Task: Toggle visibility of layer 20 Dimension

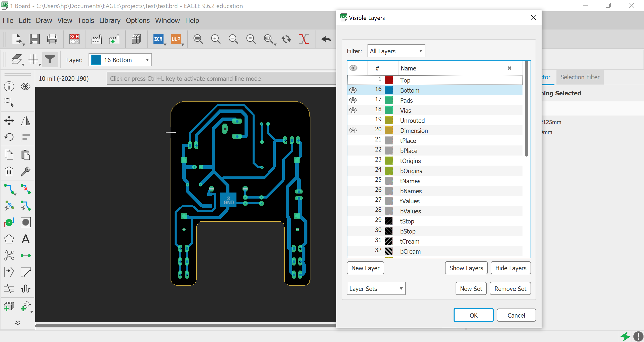Action: click(x=353, y=130)
